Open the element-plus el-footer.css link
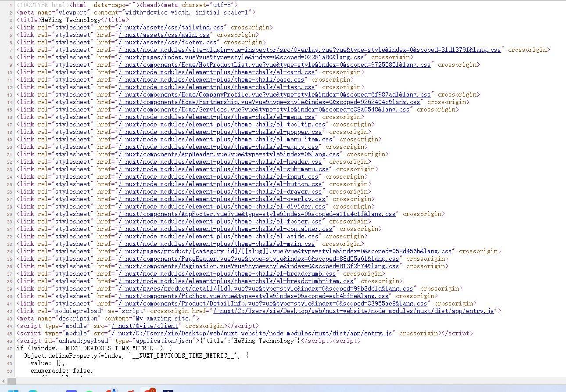 [220, 221]
